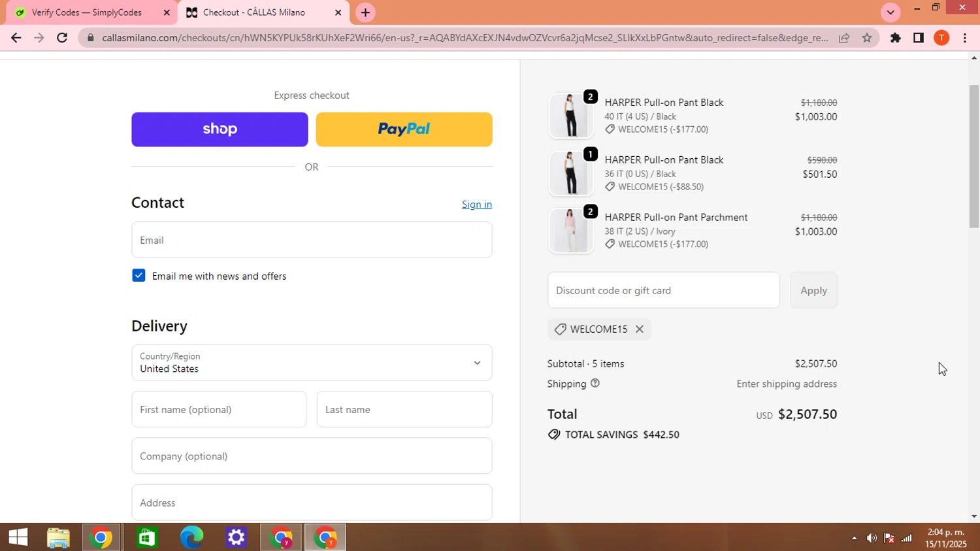The height and width of the screenshot is (551, 980).
Task: Open a new browser tab
Action: pos(365,12)
